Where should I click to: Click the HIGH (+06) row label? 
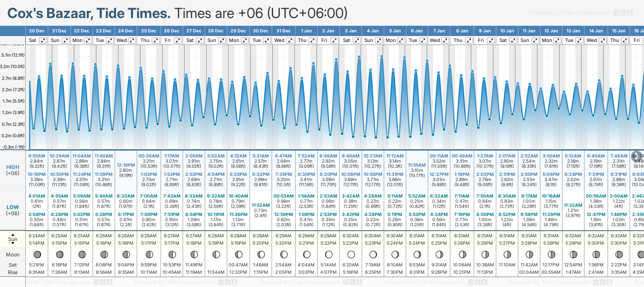coord(13,170)
